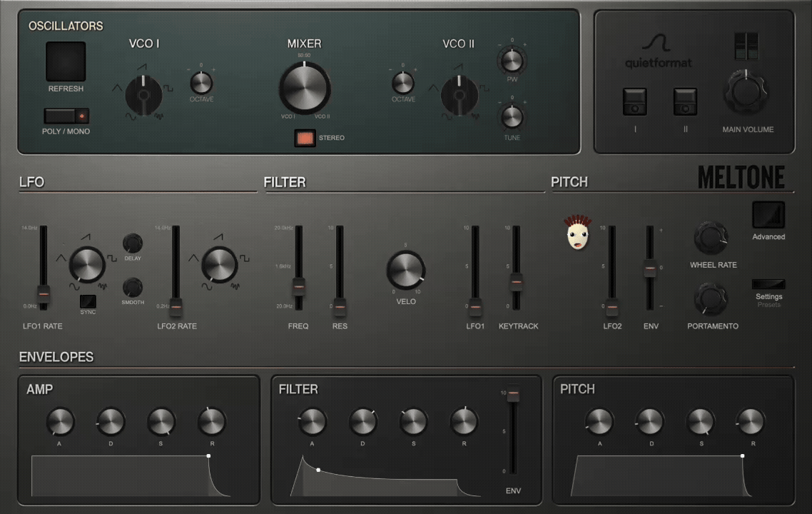Viewport: 812px width, 514px height.
Task: Click the LFO1 waveform selector knob
Action: [x=87, y=264]
